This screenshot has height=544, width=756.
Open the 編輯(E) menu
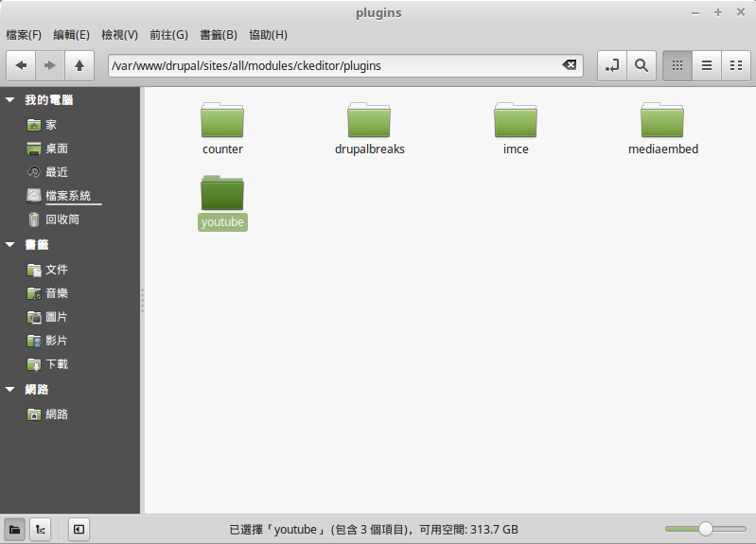pos(71,35)
